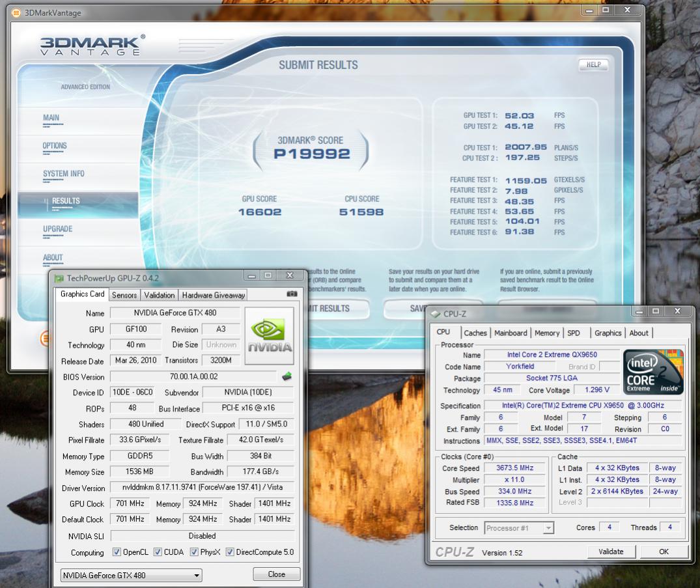The width and height of the screenshot is (700, 588).
Task: Switch to the Validation tab in GPU-Z
Action: pos(160,295)
